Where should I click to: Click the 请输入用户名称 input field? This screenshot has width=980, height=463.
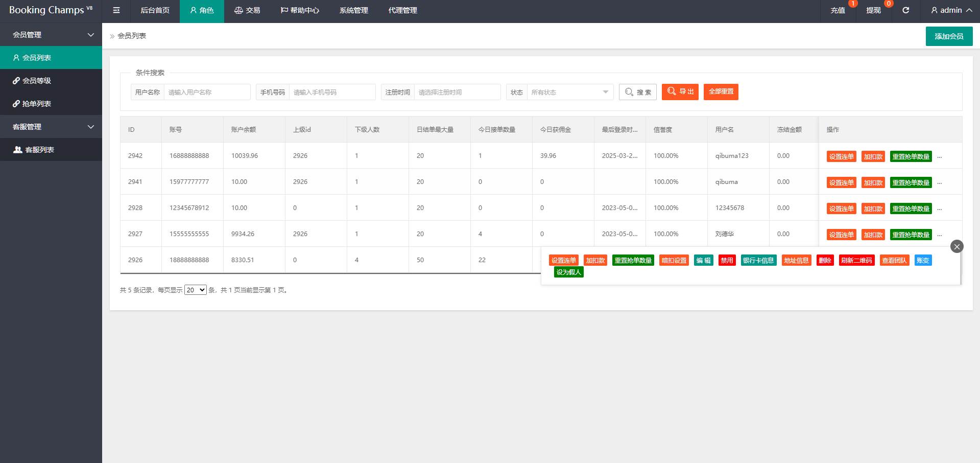(207, 92)
